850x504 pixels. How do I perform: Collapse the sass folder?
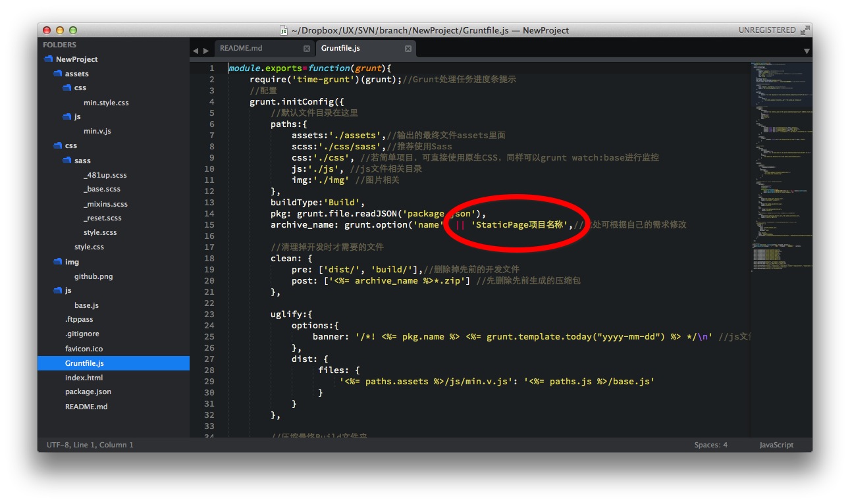(66, 161)
